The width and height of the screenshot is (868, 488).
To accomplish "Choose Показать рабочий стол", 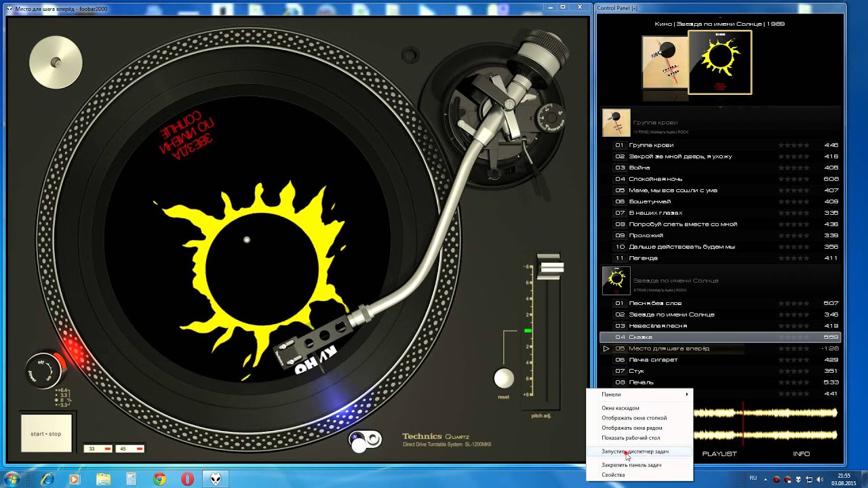I will 640,438.
